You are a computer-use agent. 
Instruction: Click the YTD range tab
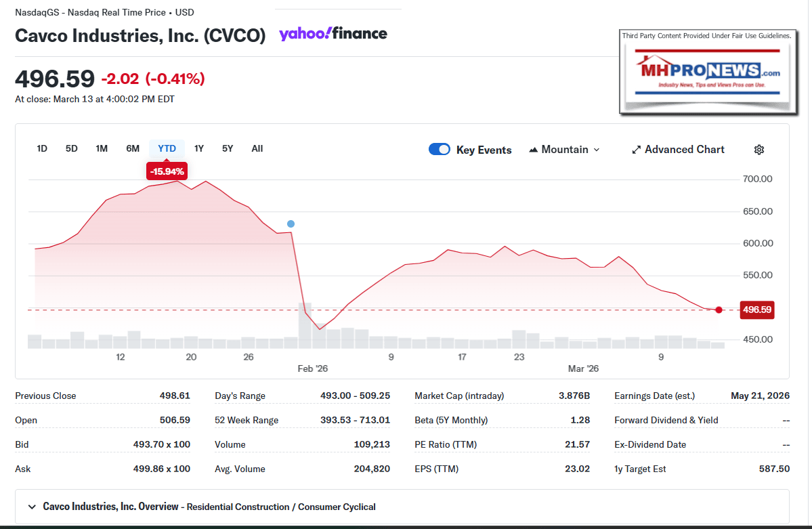click(167, 148)
